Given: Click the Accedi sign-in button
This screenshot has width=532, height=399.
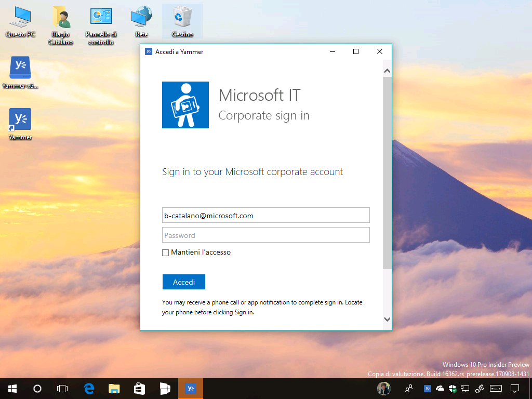Looking at the screenshot, I should 184,282.
